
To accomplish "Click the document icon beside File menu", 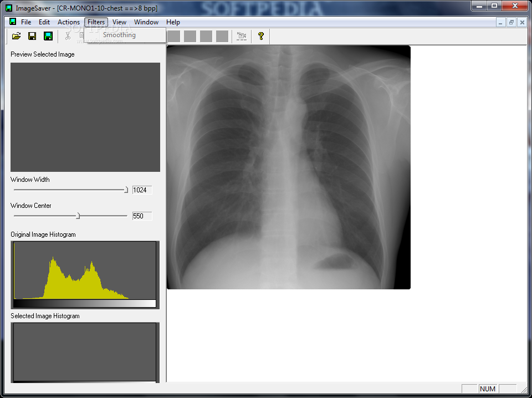I will pos(13,22).
